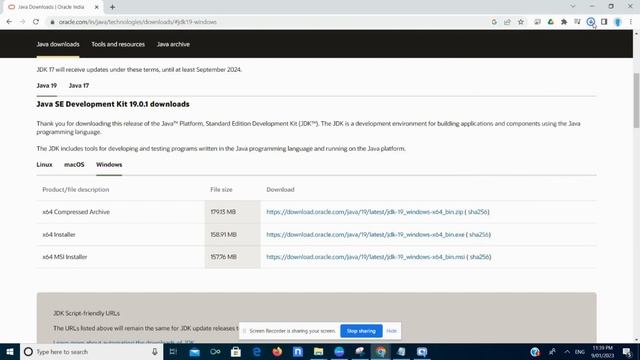Open the Extensions puzzle menu

(x=564, y=22)
